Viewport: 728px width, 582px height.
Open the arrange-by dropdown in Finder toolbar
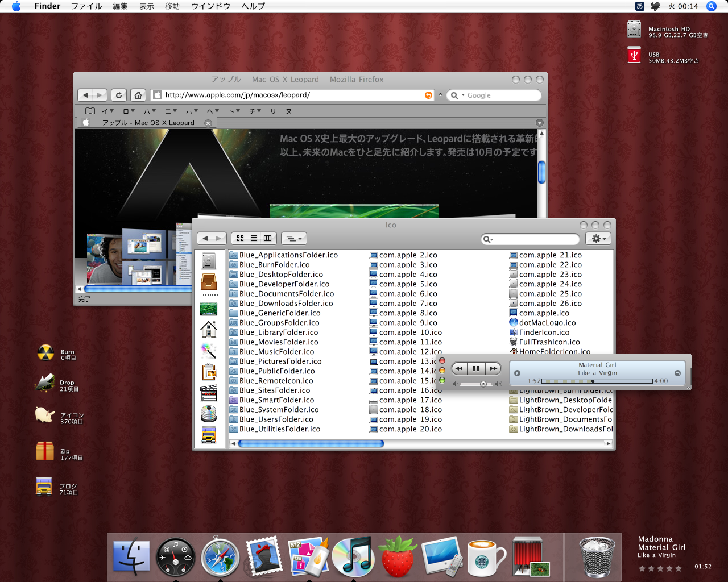tap(294, 238)
